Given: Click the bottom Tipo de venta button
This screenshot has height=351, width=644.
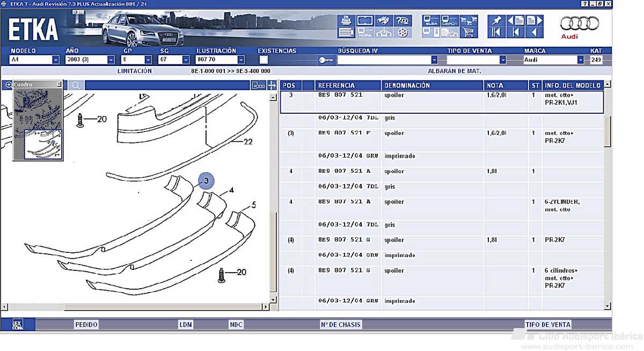Looking at the screenshot, I should tap(548, 325).
